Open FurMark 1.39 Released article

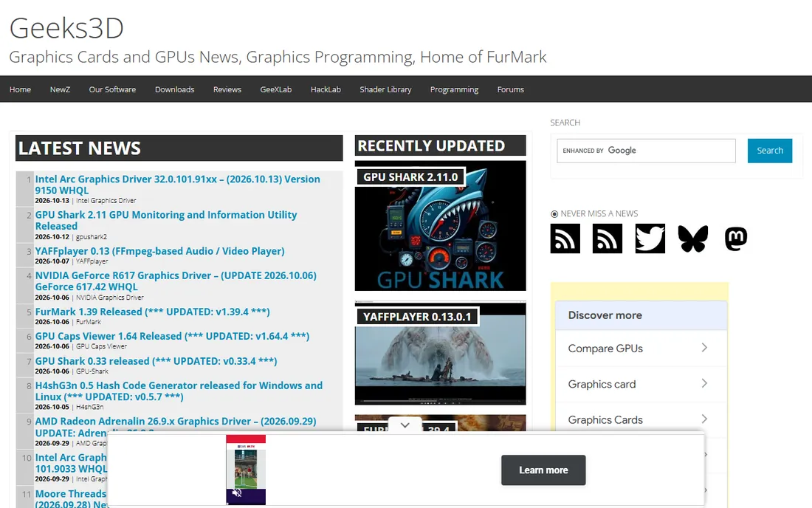pyautogui.click(x=152, y=312)
